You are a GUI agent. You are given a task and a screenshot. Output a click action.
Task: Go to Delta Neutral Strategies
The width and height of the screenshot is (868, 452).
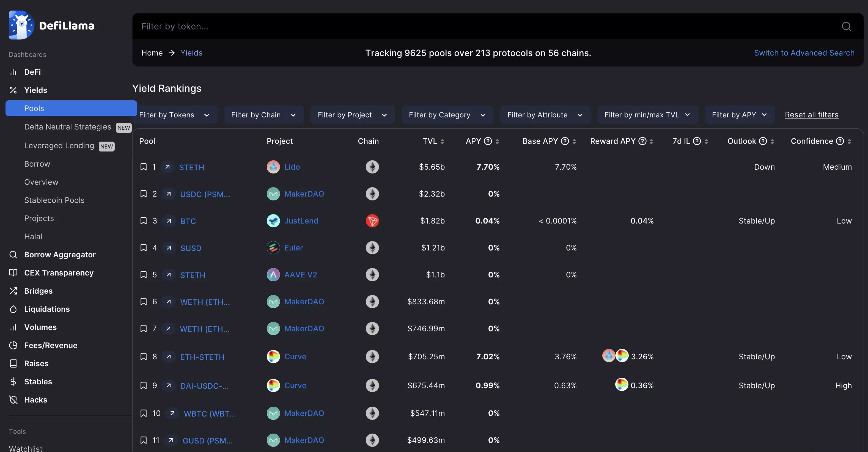point(67,127)
